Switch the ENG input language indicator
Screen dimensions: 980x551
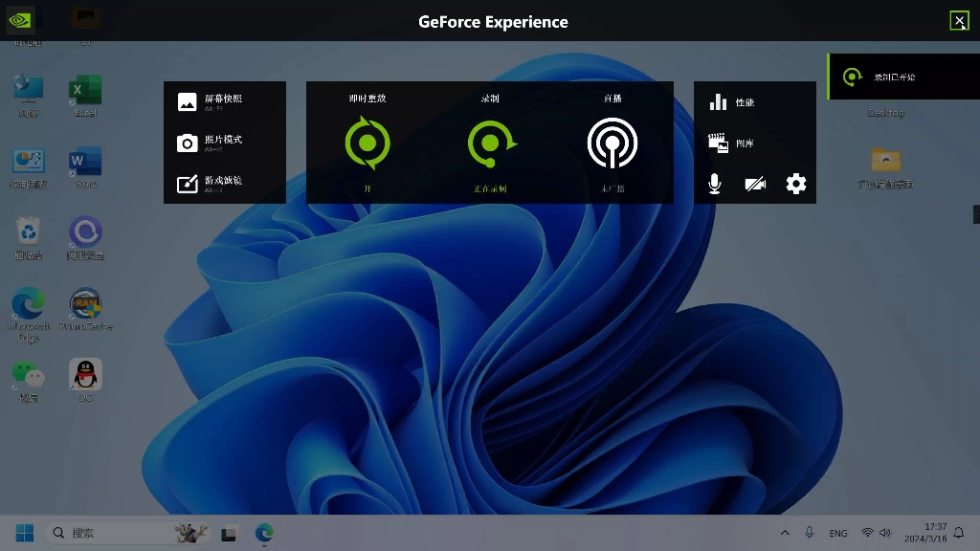tap(838, 533)
